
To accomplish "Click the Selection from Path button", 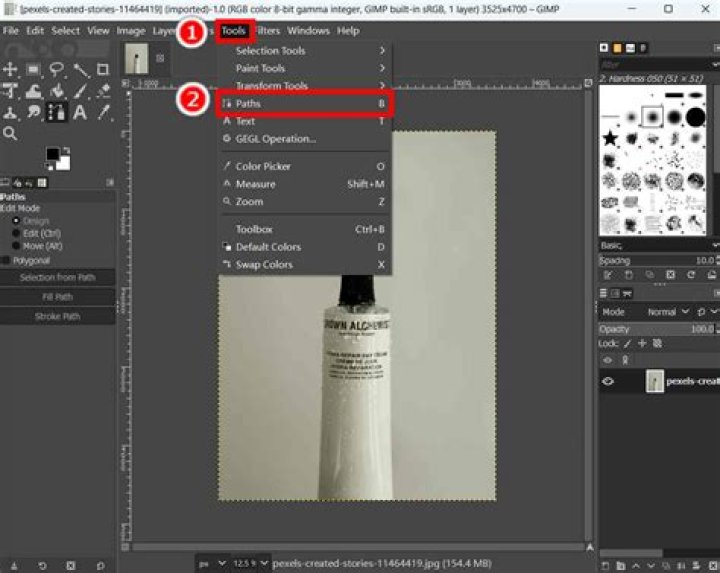I will tap(57, 277).
